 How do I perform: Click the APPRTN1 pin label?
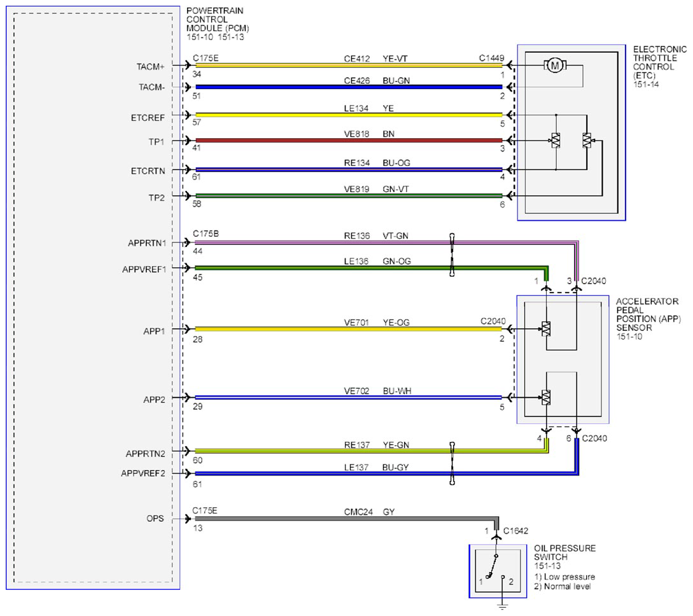(147, 243)
